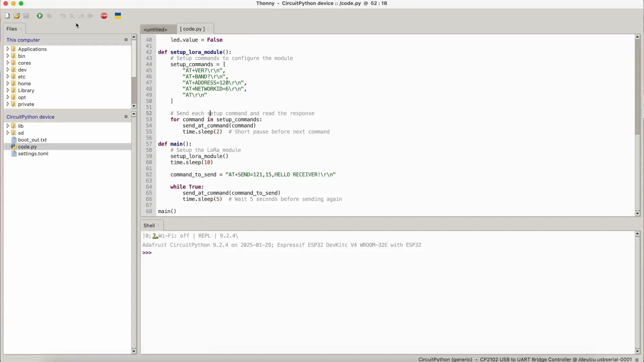
Task: Close the untitled editor tab
Action: pos(172,29)
